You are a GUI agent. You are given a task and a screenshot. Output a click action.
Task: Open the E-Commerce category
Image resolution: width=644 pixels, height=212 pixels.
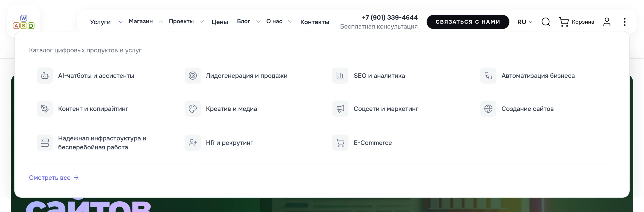pos(373,143)
